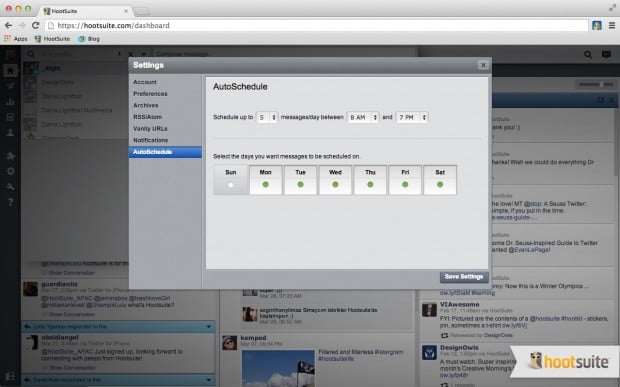Open the Preferences settings section

point(150,94)
